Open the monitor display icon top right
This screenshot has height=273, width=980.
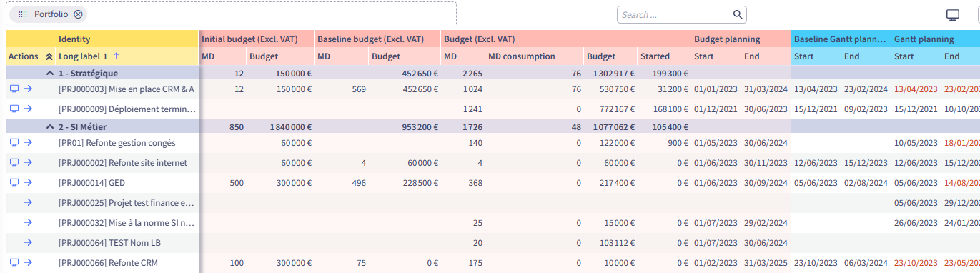pos(952,15)
